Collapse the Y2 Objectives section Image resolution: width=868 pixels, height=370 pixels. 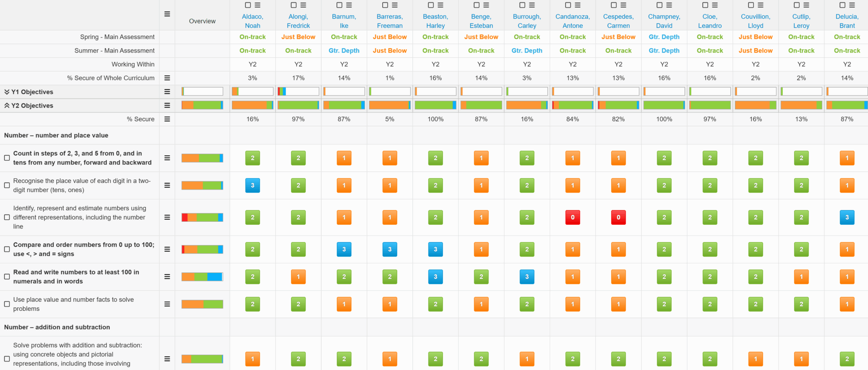pyautogui.click(x=7, y=105)
